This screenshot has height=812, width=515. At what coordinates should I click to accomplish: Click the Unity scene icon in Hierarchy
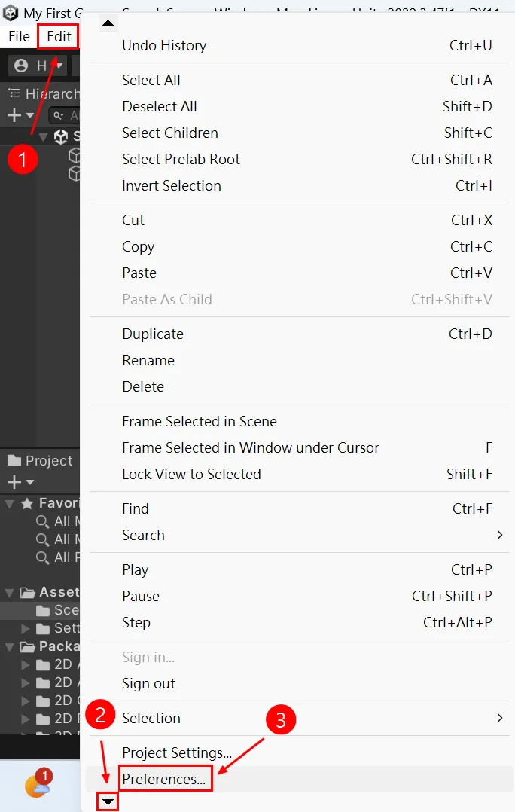tap(61, 136)
